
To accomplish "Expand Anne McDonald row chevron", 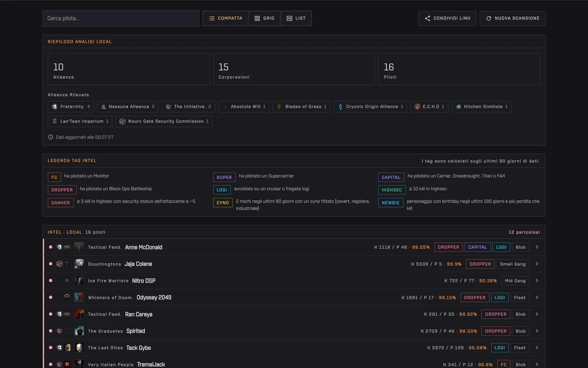I will tap(537, 247).
